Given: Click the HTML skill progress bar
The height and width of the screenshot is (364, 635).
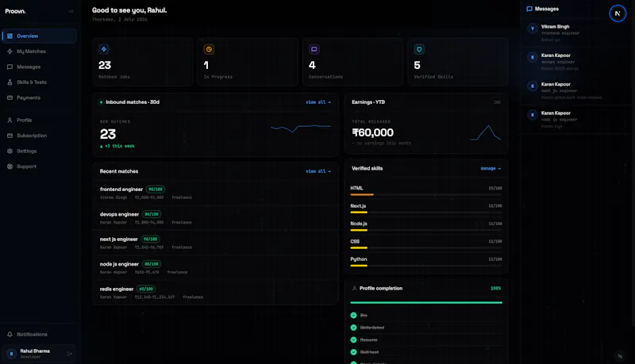Looking at the screenshot, I should [426, 195].
